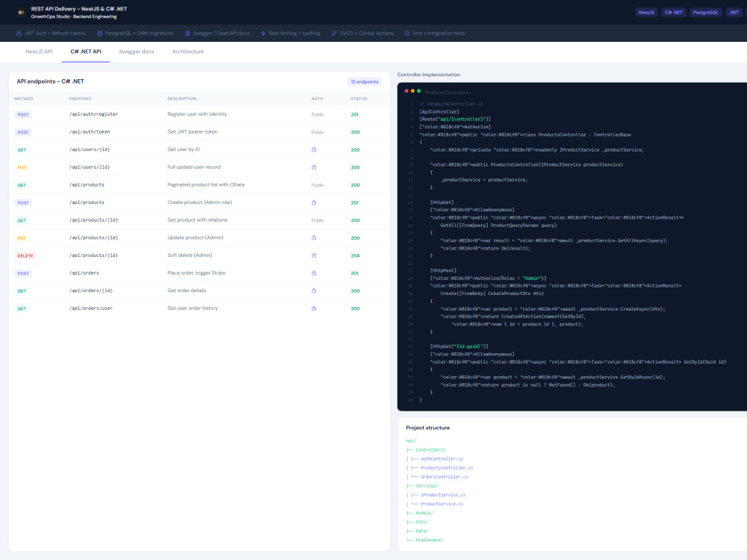Click the 204 status code
Image resolution: width=747 pixels, height=560 pixels.
pyautogui.click(x=355, y=255)
